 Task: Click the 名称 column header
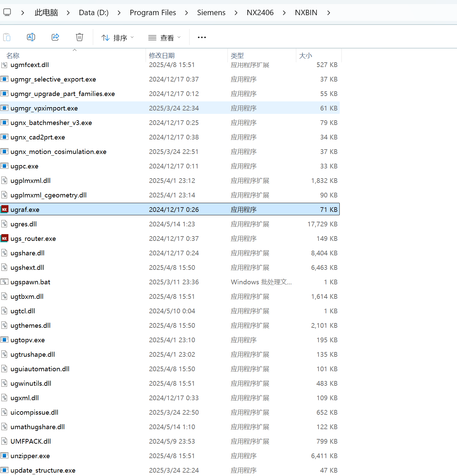13,56
